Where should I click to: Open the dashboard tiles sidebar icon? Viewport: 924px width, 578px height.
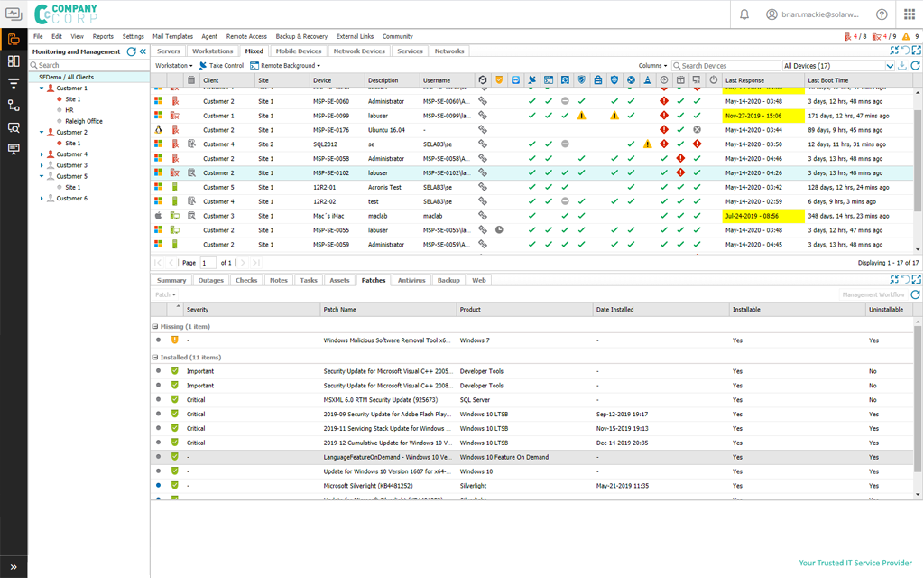click(x=14, y=61)
